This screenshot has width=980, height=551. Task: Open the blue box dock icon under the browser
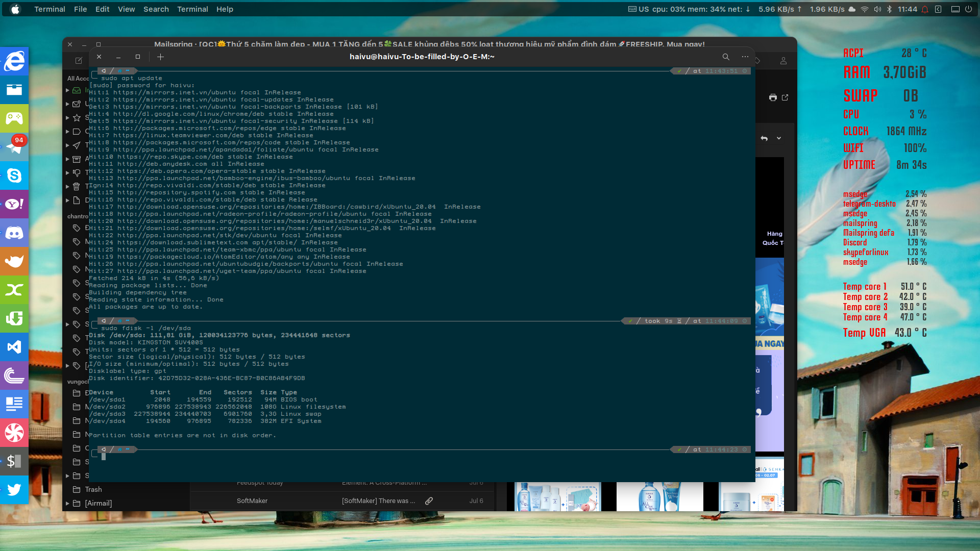tap(14, 90)
